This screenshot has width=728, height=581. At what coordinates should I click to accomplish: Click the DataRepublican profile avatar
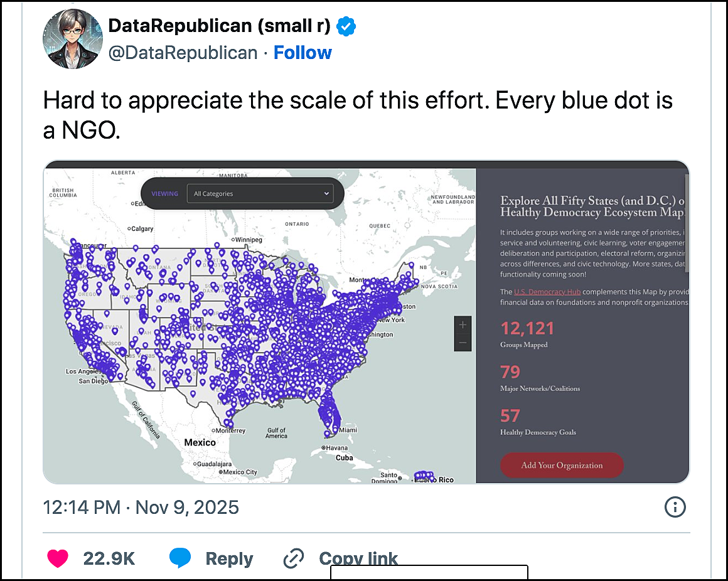pyautogui.click(x=72, y=38)
